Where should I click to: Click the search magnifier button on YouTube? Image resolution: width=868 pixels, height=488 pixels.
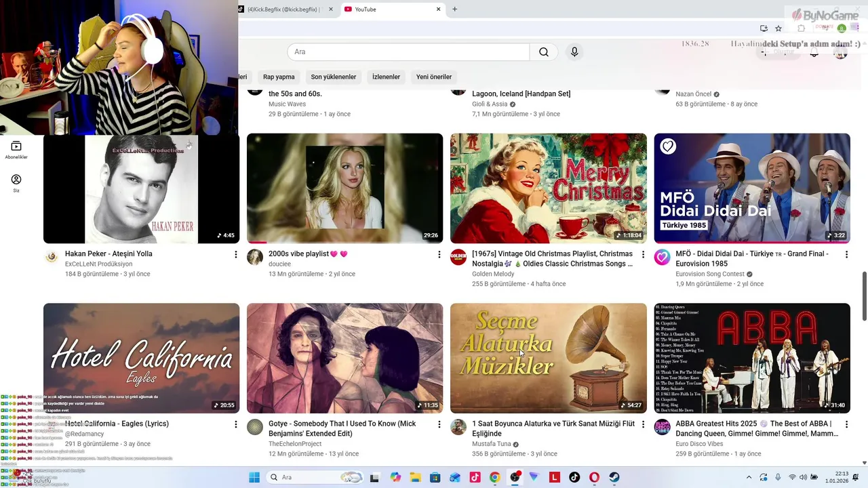(x=544, y=52)
